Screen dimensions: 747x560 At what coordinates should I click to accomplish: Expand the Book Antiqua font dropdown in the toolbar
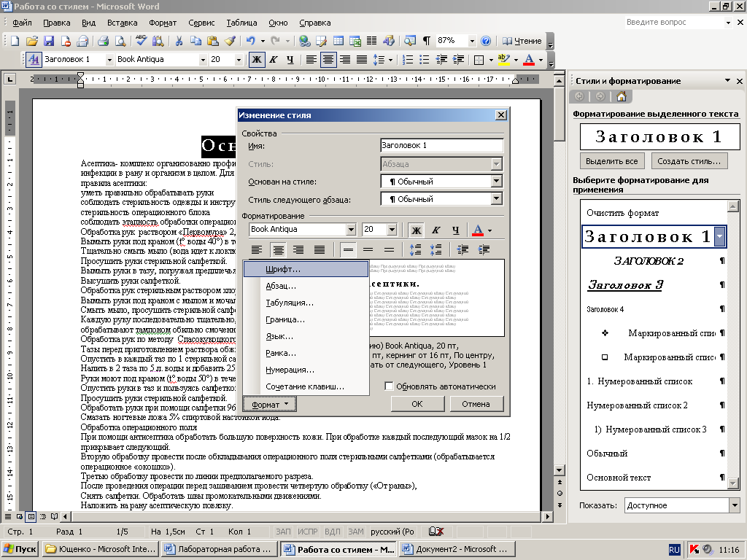(203, 60)
